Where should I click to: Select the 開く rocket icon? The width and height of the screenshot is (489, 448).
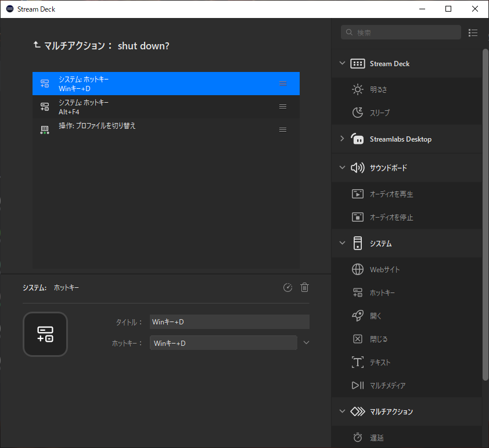(x=358, y=316)
